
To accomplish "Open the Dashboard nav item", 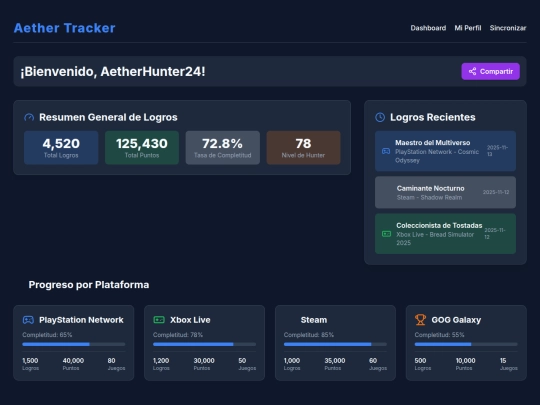I will [x=428, y=28].
